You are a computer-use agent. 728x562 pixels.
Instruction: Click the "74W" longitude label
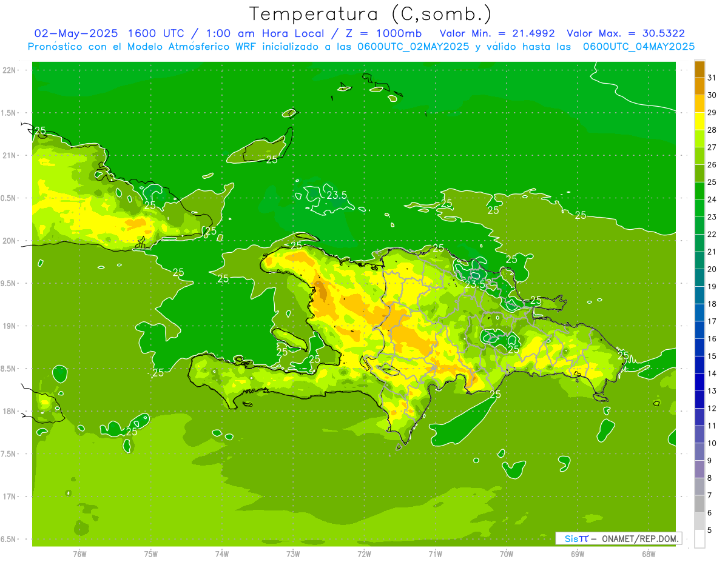222,554
